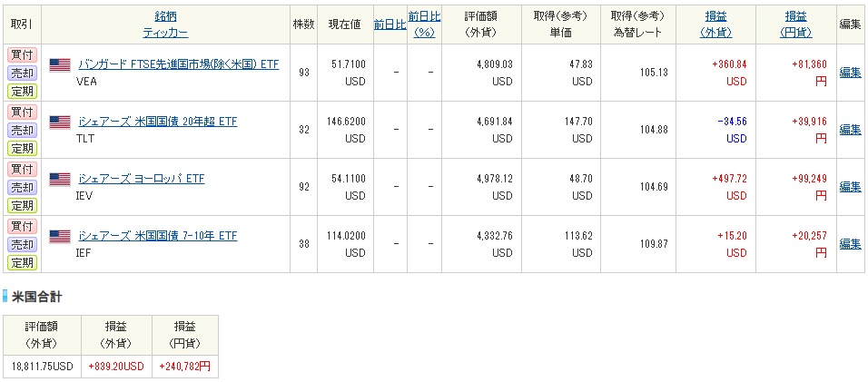Sort by 銘柄 ティッカー column header

point(165,24)
